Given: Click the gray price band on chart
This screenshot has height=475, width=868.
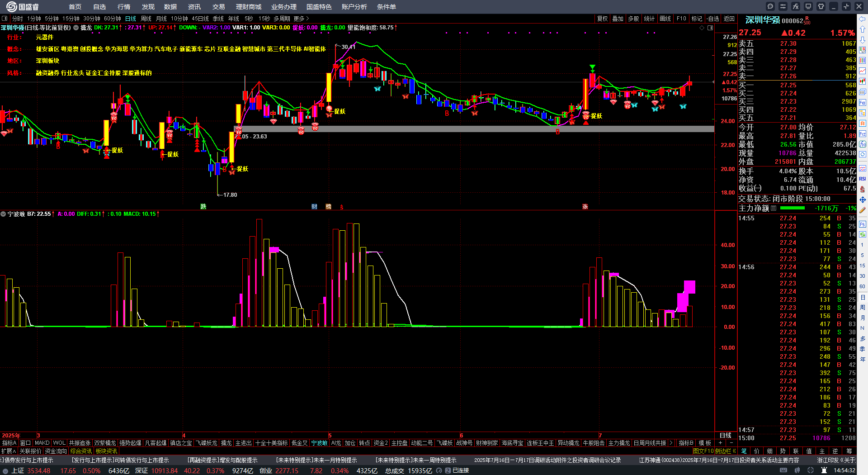Looking at the screenshot, I should (474, 129).
